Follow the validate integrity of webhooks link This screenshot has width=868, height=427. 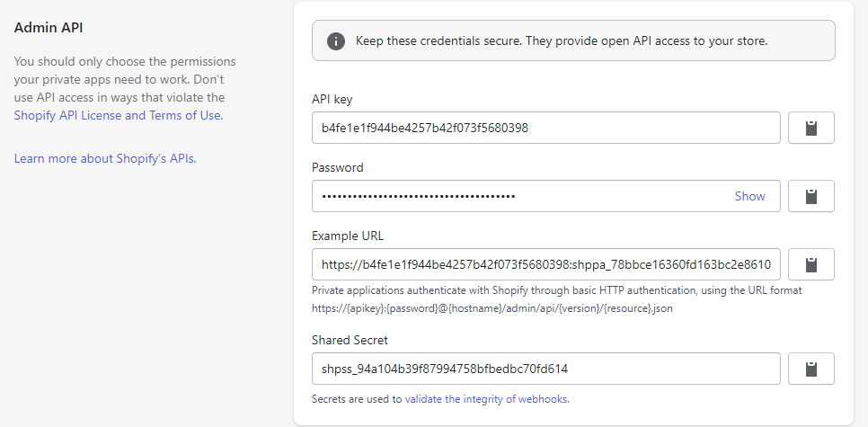(486, 398)
